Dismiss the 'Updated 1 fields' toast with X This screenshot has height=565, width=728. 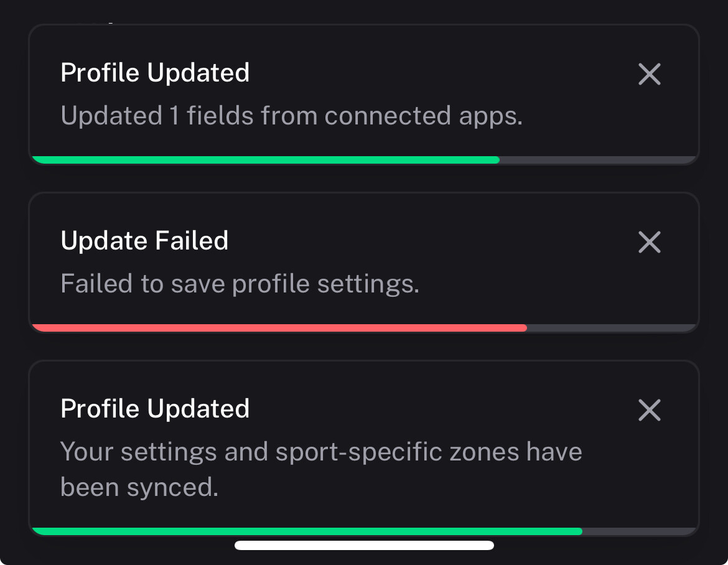point(649,75)
